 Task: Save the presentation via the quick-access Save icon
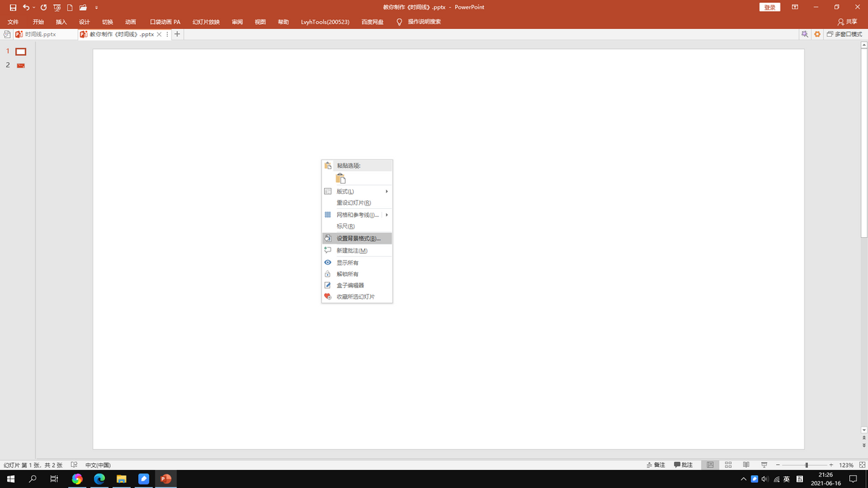(x=12, y=7)
